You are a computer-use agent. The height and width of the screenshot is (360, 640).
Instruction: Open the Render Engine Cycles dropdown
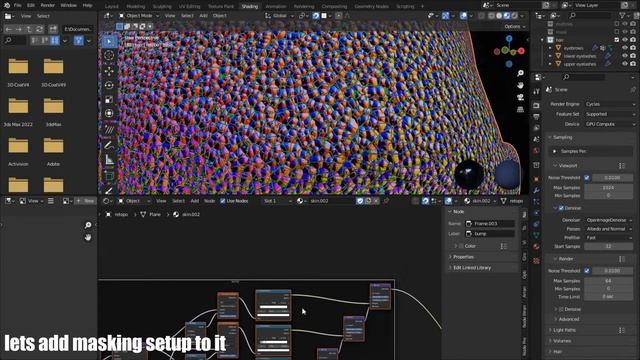[x=609, y=104]
